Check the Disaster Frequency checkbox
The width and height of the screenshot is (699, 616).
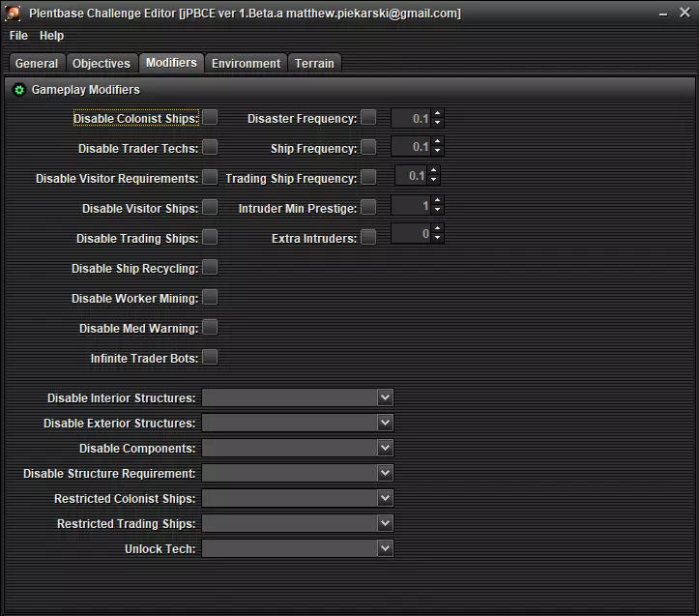click(368, 118)
